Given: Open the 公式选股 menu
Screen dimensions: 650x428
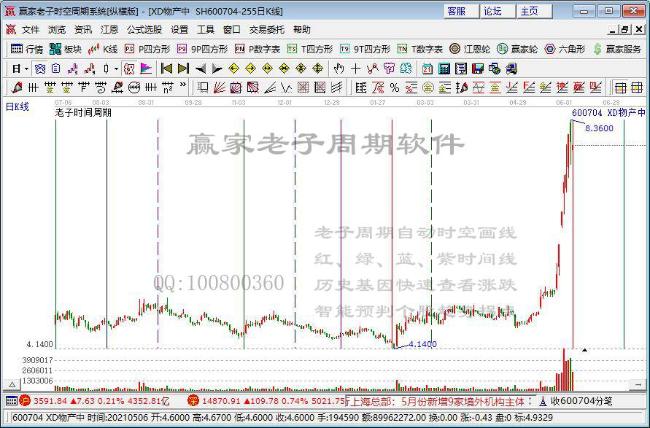Looking at the screenshot, I should [x=144, y=30].
